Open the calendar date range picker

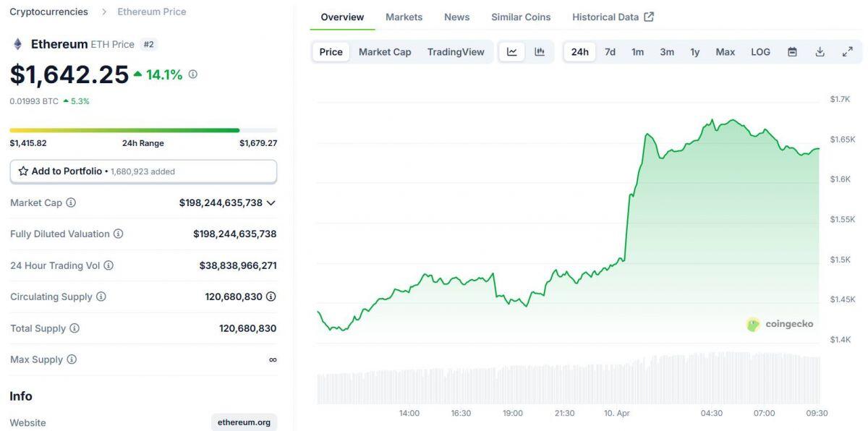[x=792, y=52]
